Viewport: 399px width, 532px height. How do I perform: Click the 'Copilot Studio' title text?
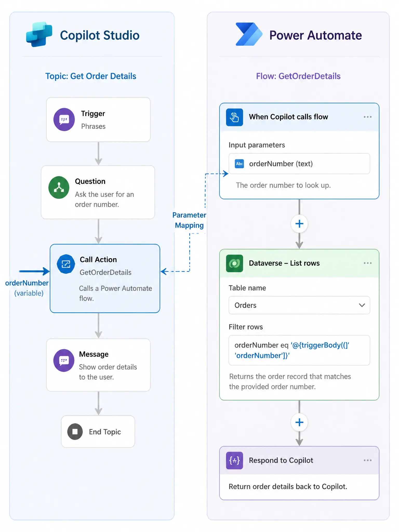tap(100, 35)
